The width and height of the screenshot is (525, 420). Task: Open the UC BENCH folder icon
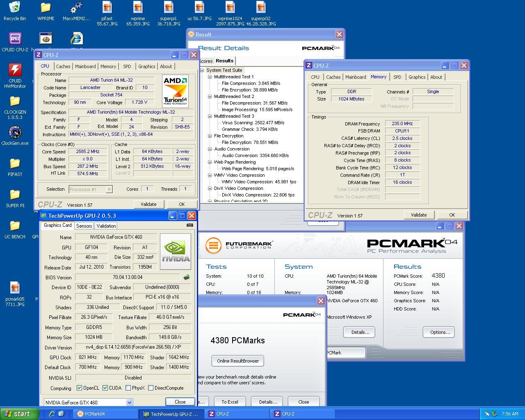click(15, 229)
